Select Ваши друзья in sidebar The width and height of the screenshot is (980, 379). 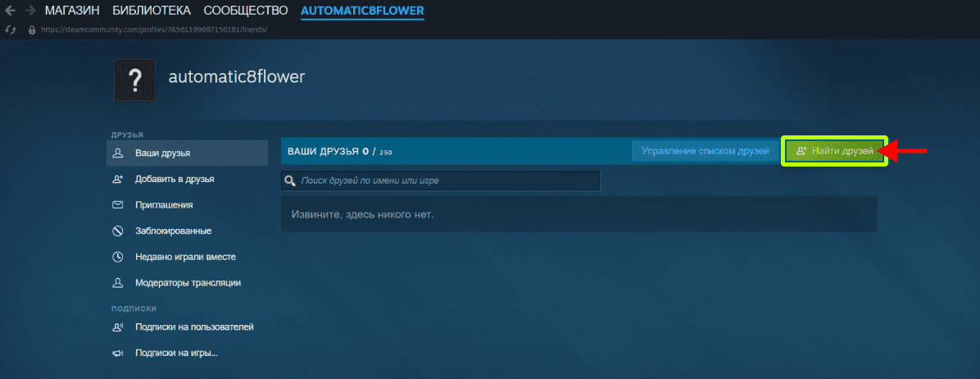click(x=188, y=153)
